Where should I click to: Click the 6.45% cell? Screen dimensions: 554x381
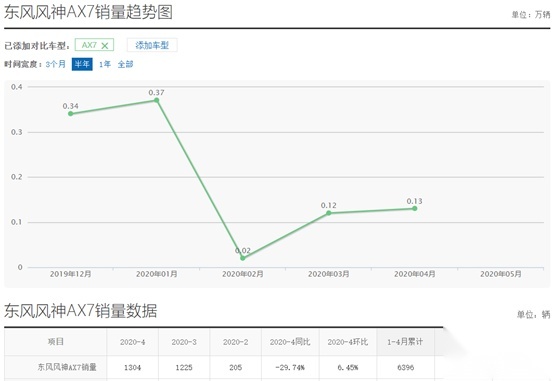348,368
